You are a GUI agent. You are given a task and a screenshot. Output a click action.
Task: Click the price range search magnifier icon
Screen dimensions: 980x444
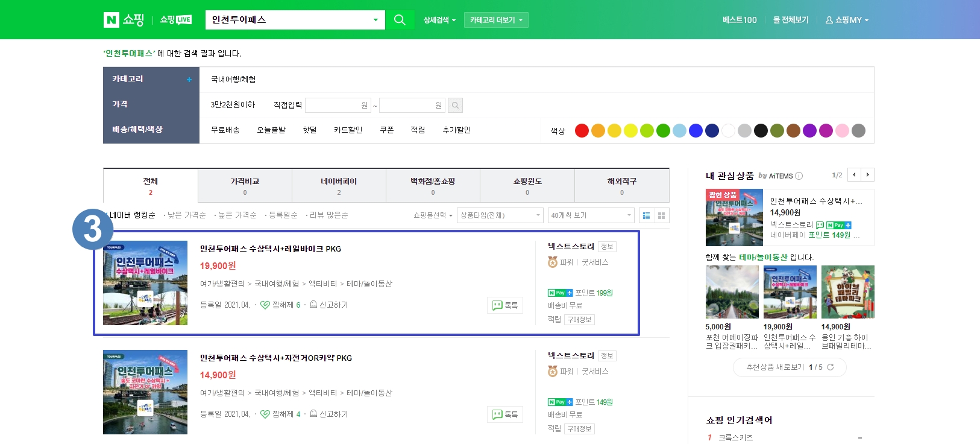tap(456, 106)
